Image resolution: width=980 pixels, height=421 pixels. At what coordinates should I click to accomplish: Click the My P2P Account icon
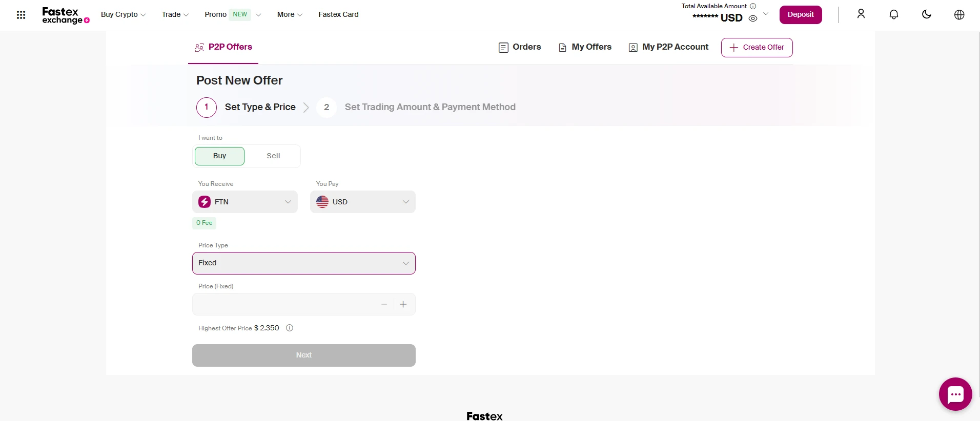click(x=633, y=48)
